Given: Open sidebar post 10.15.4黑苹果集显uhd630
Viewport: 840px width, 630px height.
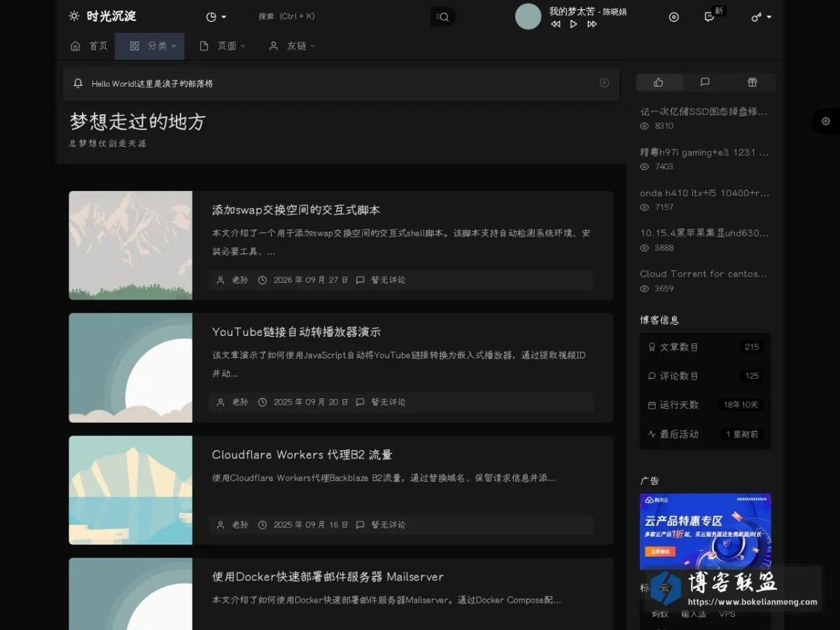Looking at the screenshot, I should point(704,233).
